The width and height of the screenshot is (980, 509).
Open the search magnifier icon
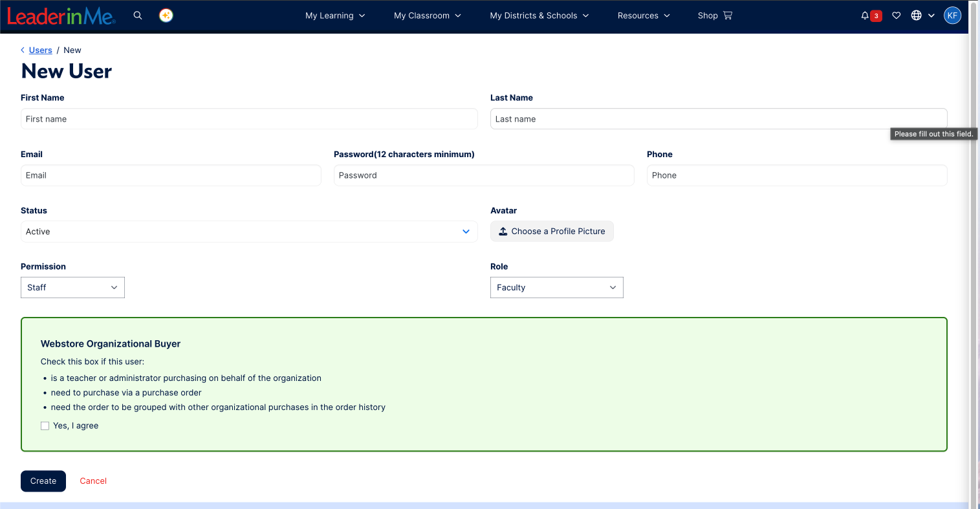(138, 16)
